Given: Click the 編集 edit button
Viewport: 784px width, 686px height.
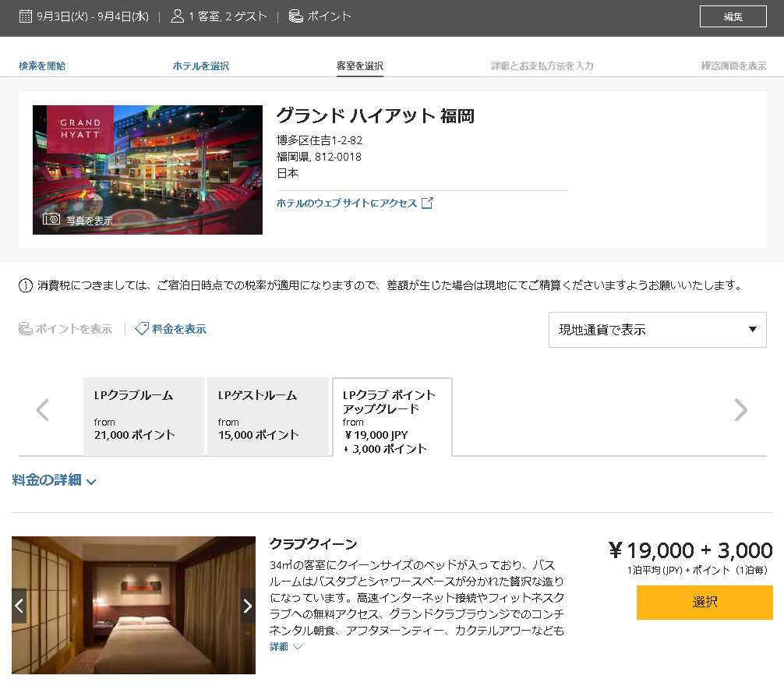Looking at the screenshot, I should (x=733, y=16).
